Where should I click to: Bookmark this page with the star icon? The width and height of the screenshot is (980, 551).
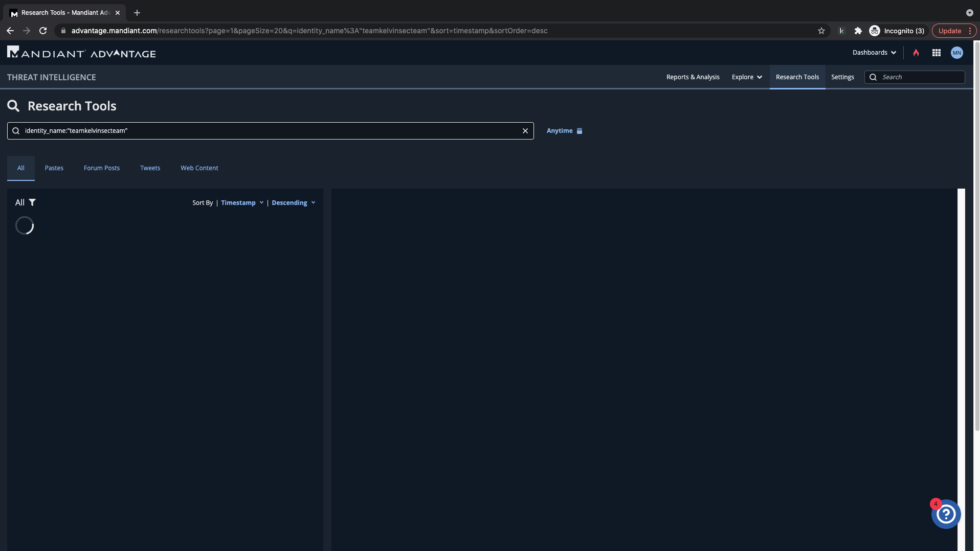821,31
